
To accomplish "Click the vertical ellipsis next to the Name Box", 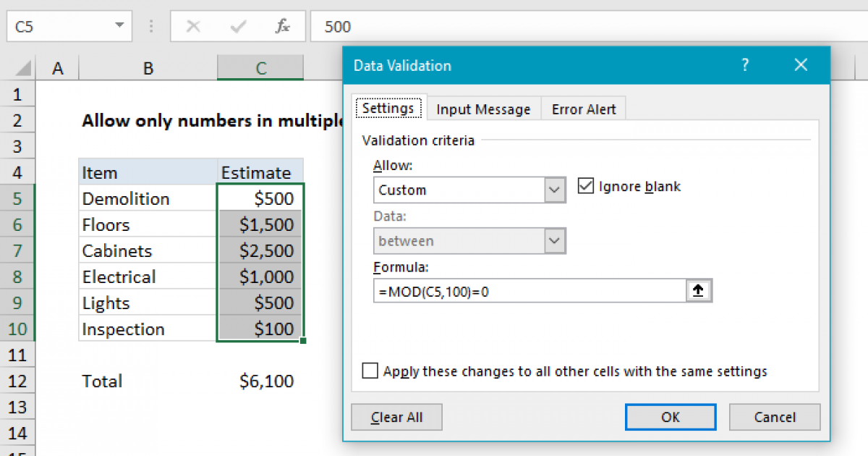I will click(150, 27).
